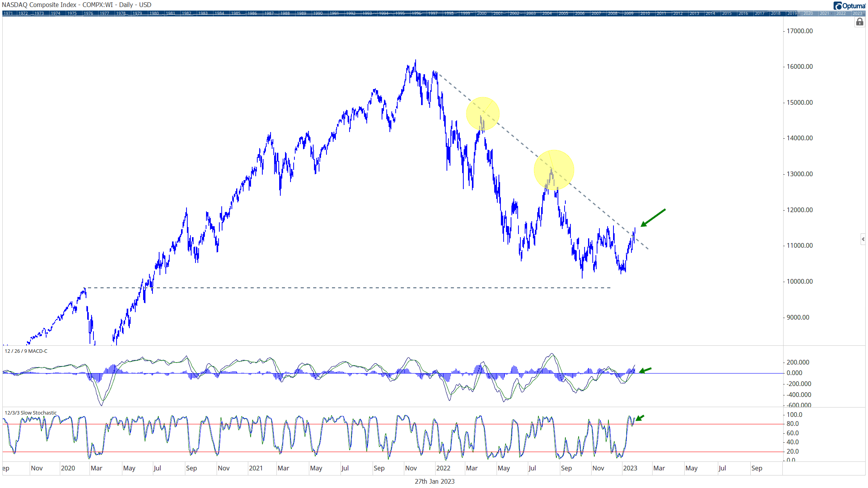Click the 2021 label on the date axis
The image size is (868, 488).
(x=256, y=468)
